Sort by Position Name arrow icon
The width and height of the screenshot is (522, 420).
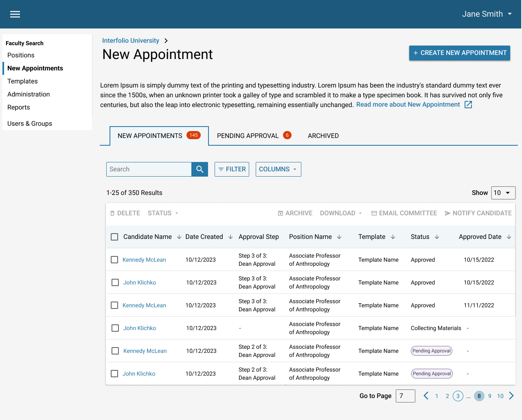point(339,237)
